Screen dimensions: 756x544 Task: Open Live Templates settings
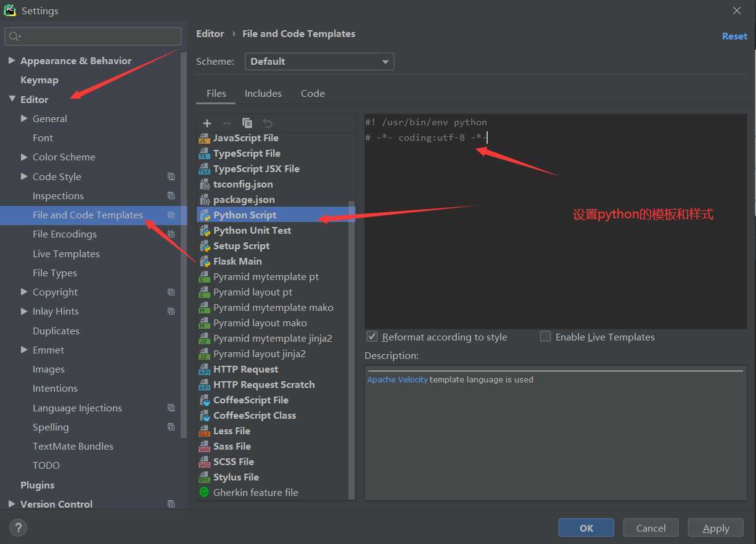(x=66, y=253)
